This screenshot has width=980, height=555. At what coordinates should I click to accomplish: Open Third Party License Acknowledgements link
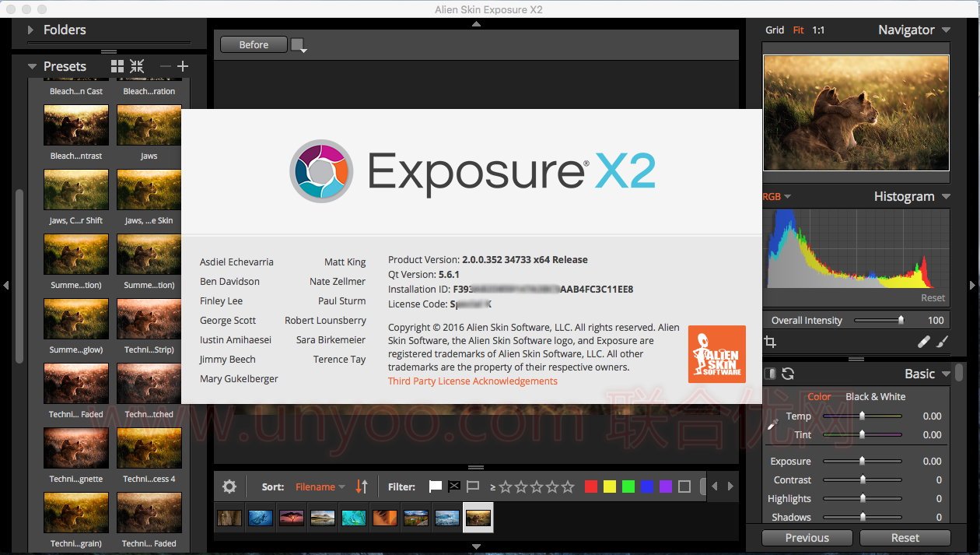[473, 381]
